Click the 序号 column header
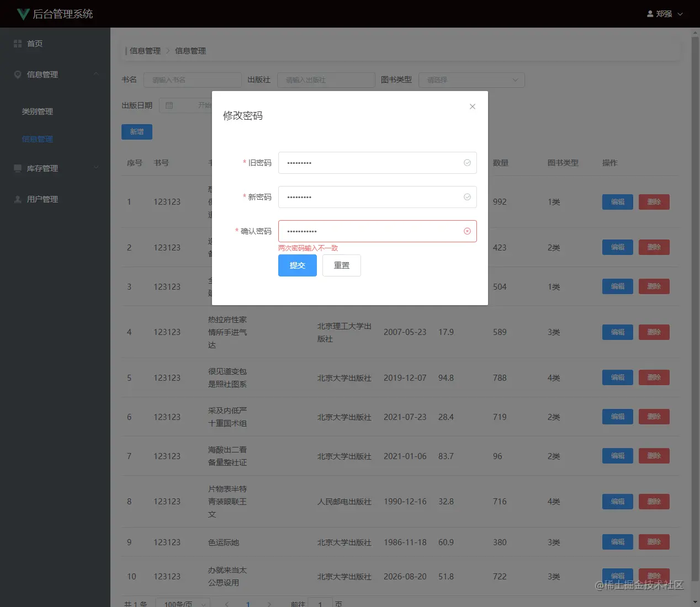 pos(135,163)
